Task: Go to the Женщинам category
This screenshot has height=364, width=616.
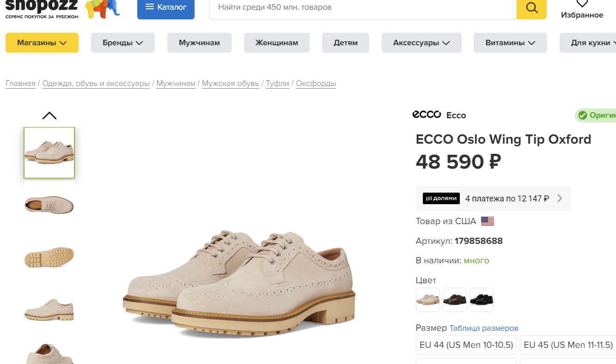Action: point(277,42)
